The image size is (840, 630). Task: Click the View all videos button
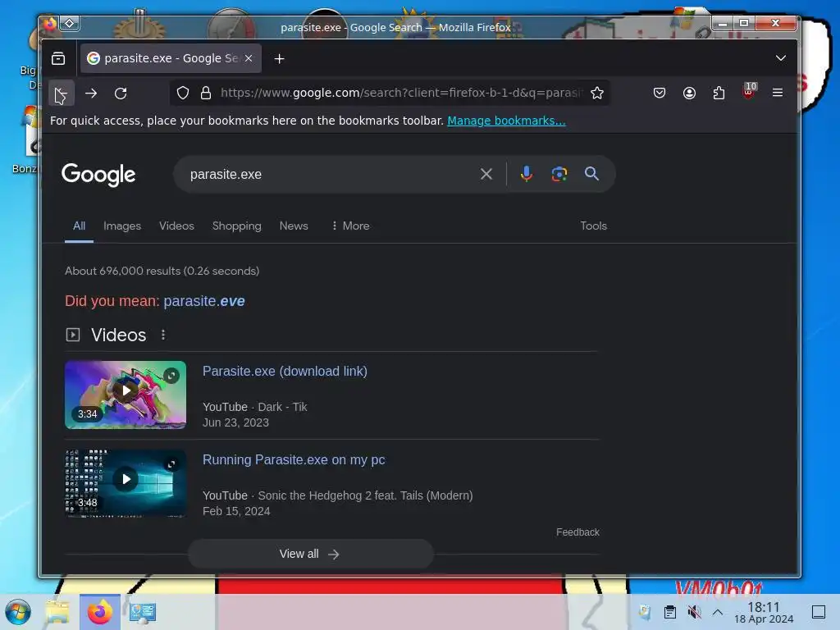(310, 554)
